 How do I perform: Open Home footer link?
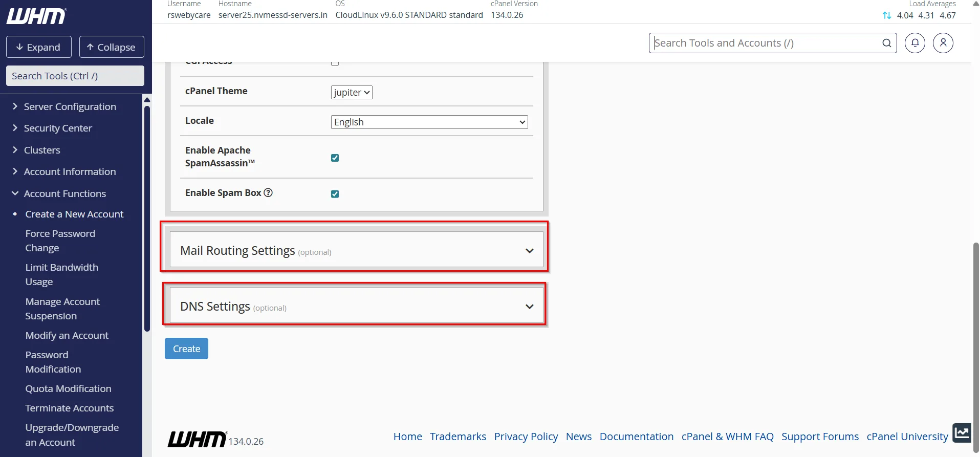coord(408,437)
